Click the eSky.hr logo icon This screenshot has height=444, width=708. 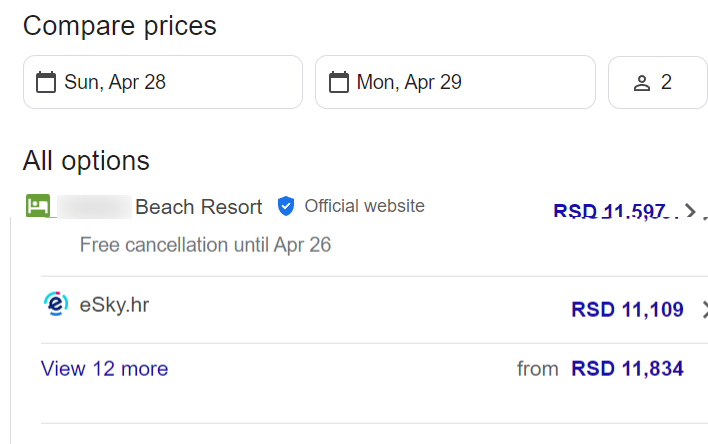point(57,305)
